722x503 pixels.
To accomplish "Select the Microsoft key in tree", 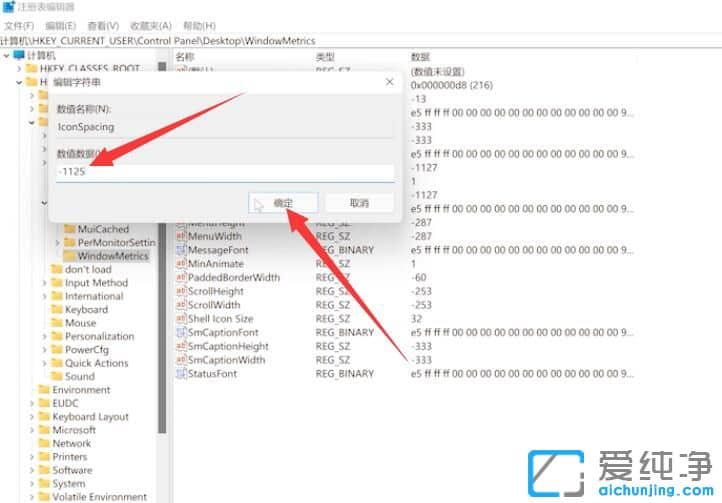I will [x=74, y=430].
